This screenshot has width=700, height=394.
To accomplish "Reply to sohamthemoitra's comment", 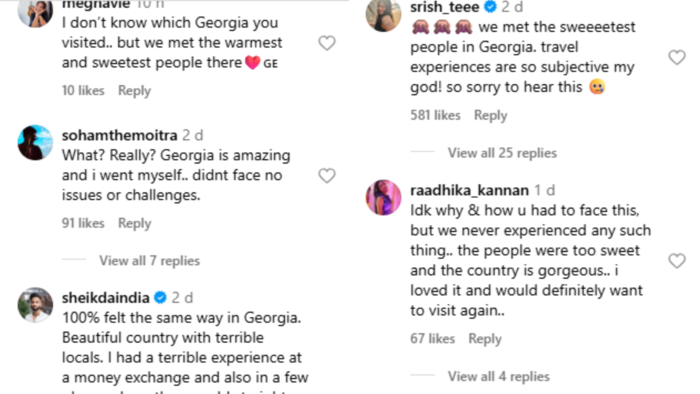I will [x=134, y=223].
